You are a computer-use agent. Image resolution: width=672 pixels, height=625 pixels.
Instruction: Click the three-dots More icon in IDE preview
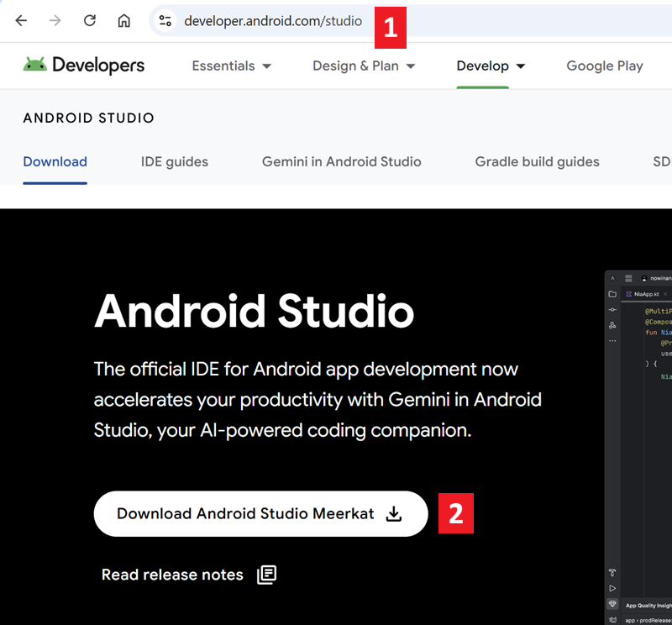tap(612, 341)
